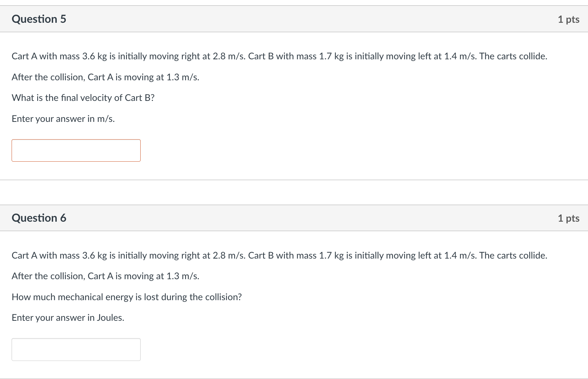Click 'Enter your answer in m/s' text

click(x=63, y=118)
